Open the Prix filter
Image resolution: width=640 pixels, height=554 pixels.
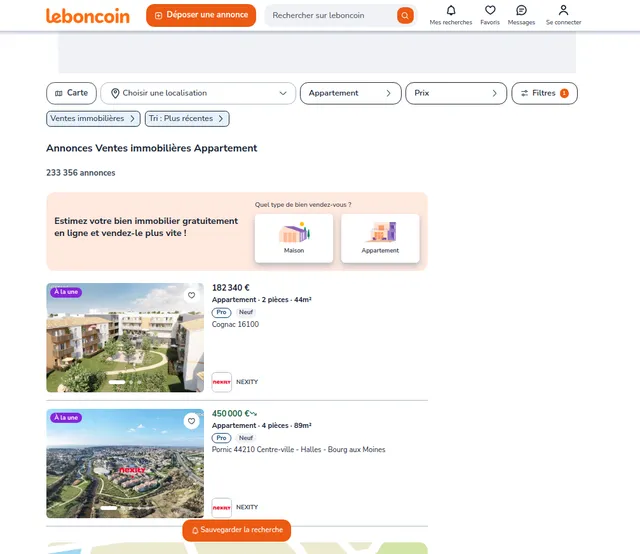456,93
